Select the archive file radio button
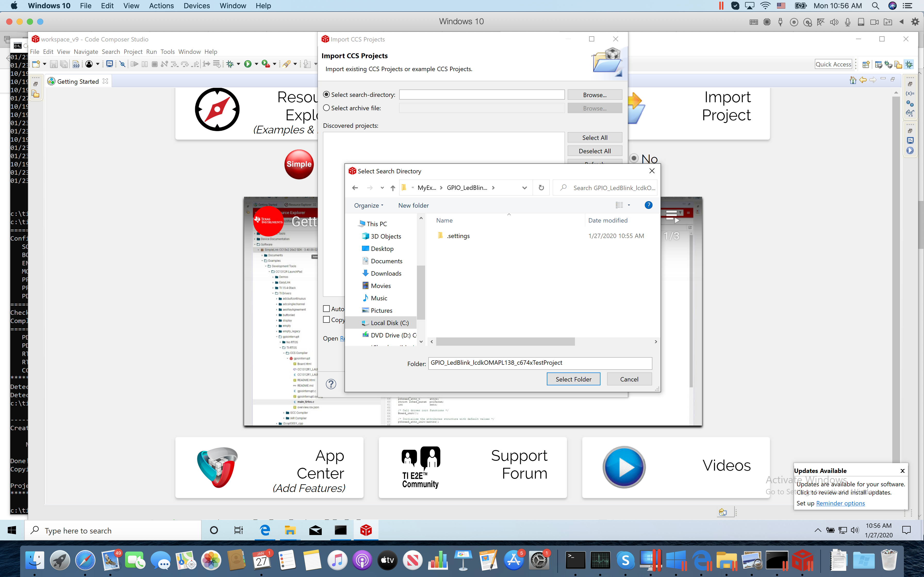 (x=326, y=108)
